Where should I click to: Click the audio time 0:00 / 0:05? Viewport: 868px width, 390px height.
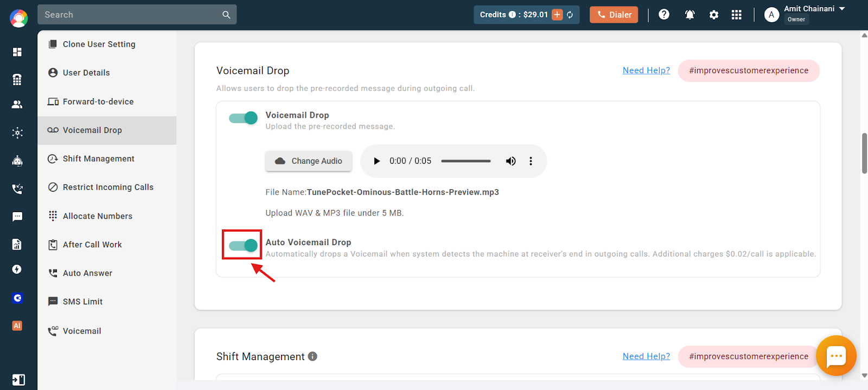point(410,161)
